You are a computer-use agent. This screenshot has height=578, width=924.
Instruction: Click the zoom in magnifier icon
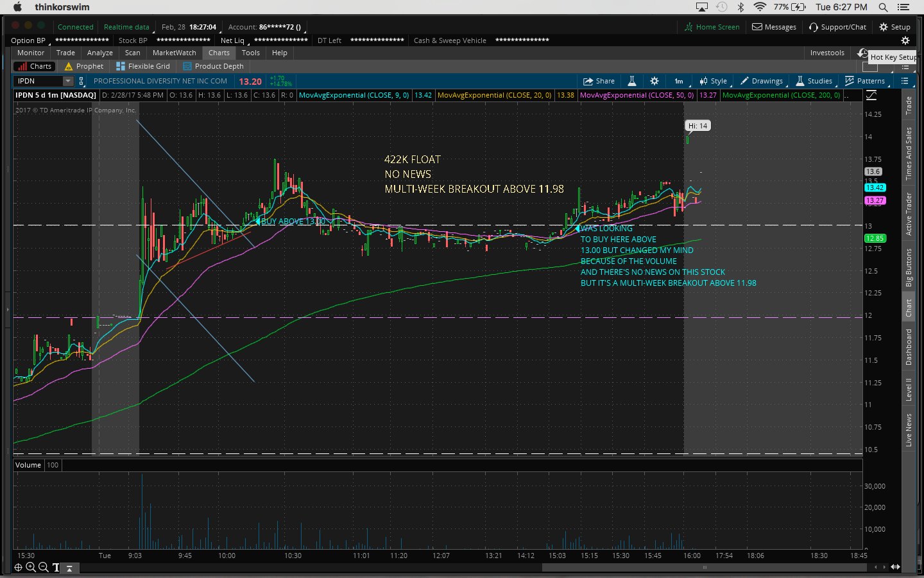(x=31, y=567)
